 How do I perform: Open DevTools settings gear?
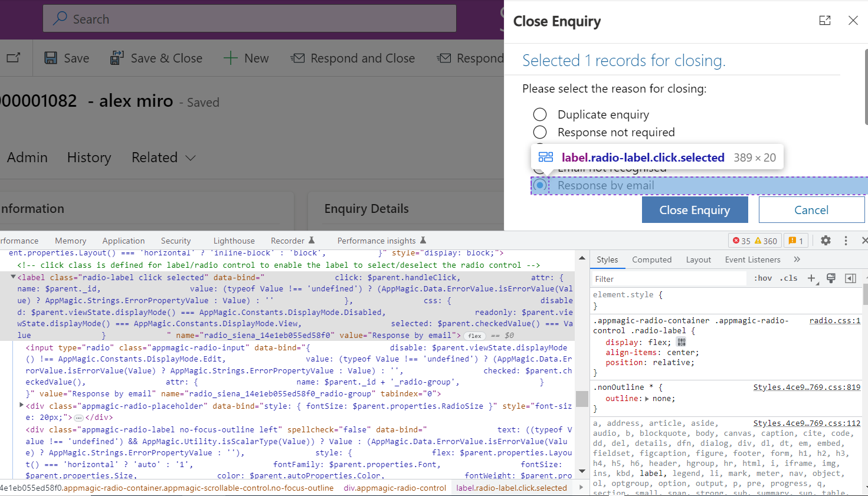[x=826, y=240]
